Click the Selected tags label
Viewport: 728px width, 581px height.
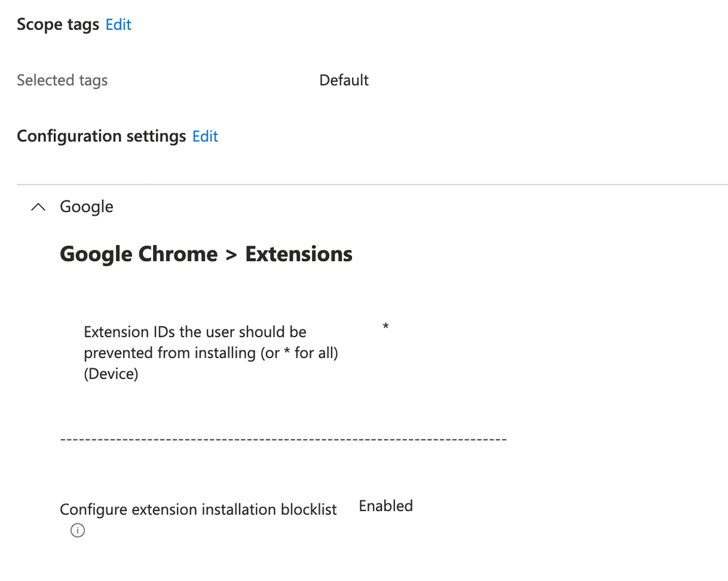(x=62, y=80)
